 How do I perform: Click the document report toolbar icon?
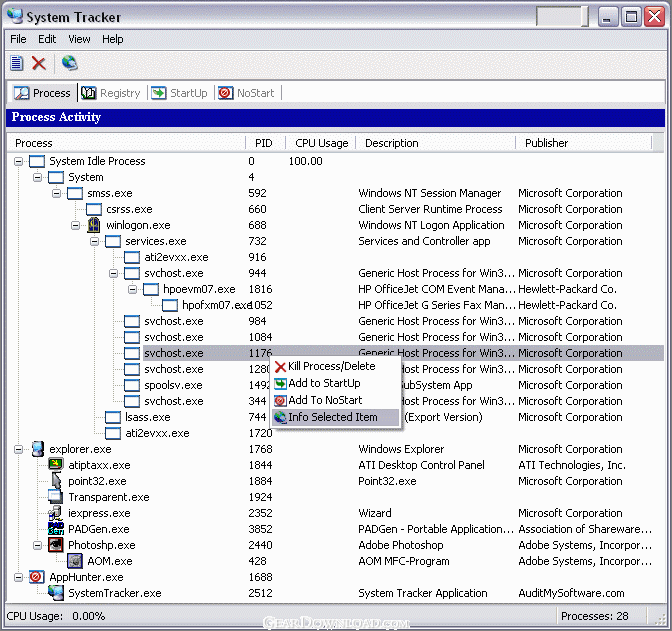click(17, 63)
